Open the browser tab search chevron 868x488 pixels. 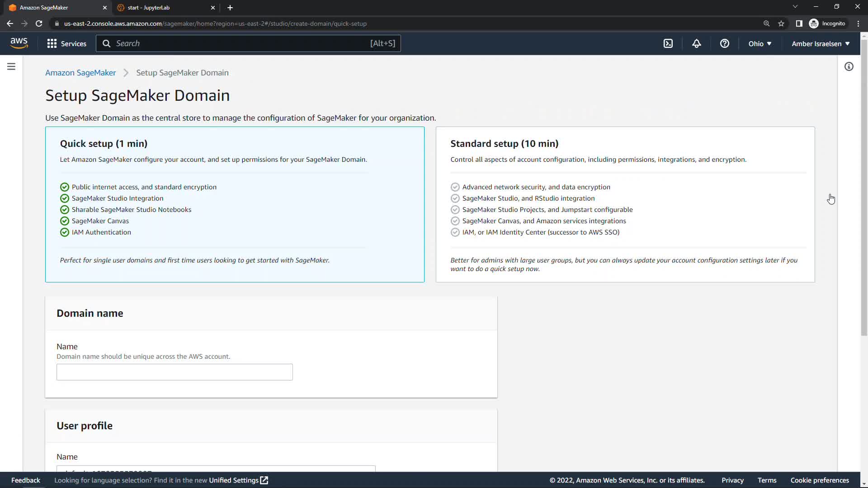click(795, 7)
